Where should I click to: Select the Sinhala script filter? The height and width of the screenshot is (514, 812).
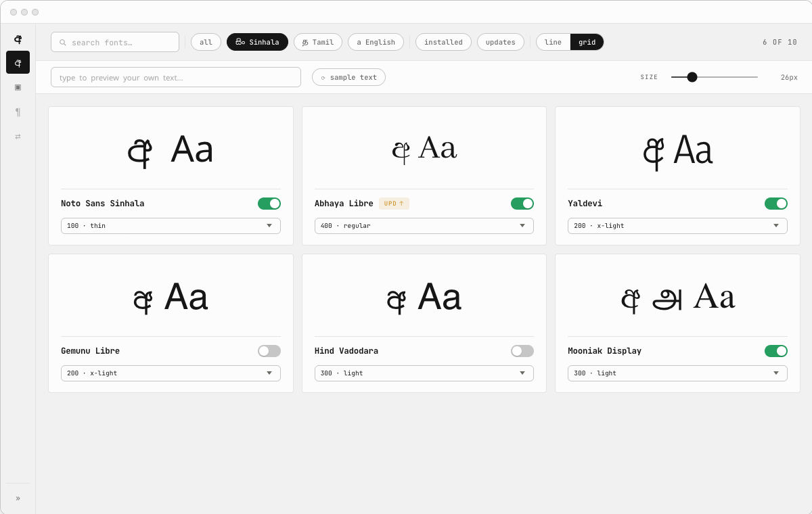tap(257, 42)
